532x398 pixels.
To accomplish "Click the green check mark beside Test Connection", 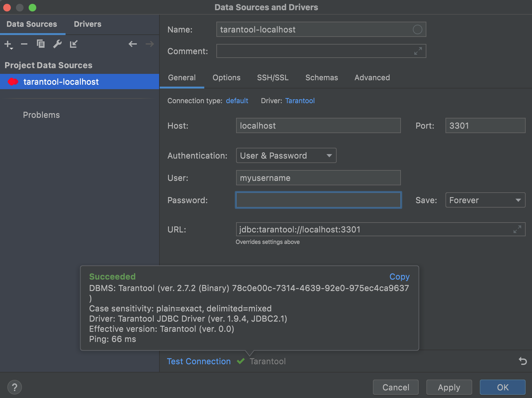I will [241, 361].
